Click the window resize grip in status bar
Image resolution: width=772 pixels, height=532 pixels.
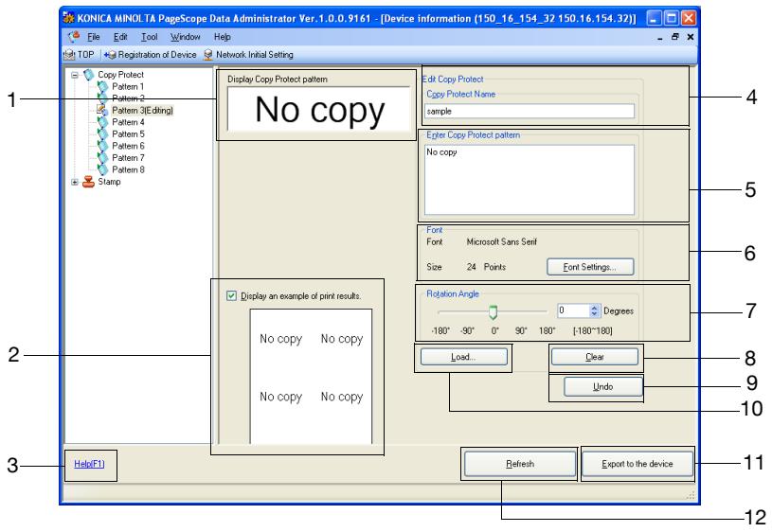tap(691, 495)
